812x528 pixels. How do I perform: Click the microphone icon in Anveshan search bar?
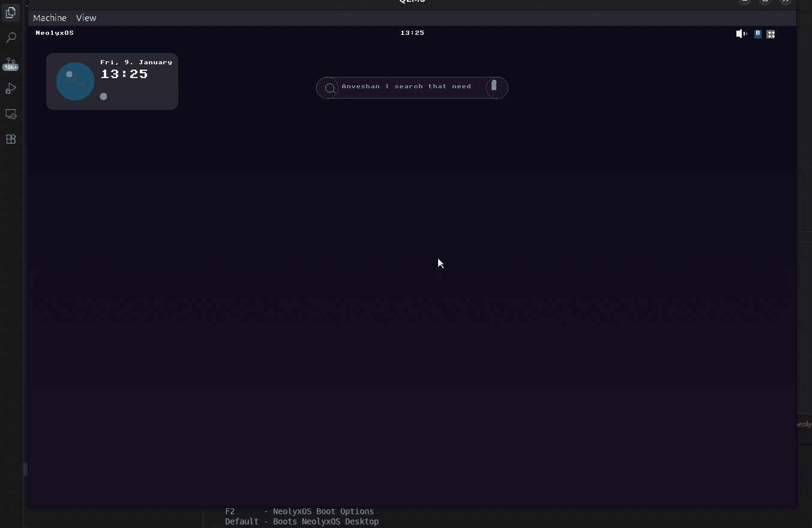click(x=495, y=86)
